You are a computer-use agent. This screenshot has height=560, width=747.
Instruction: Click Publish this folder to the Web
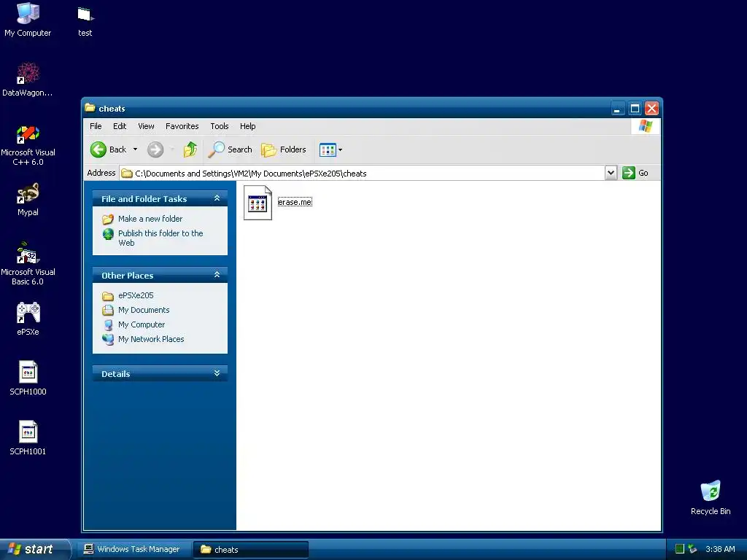[160, 238]
